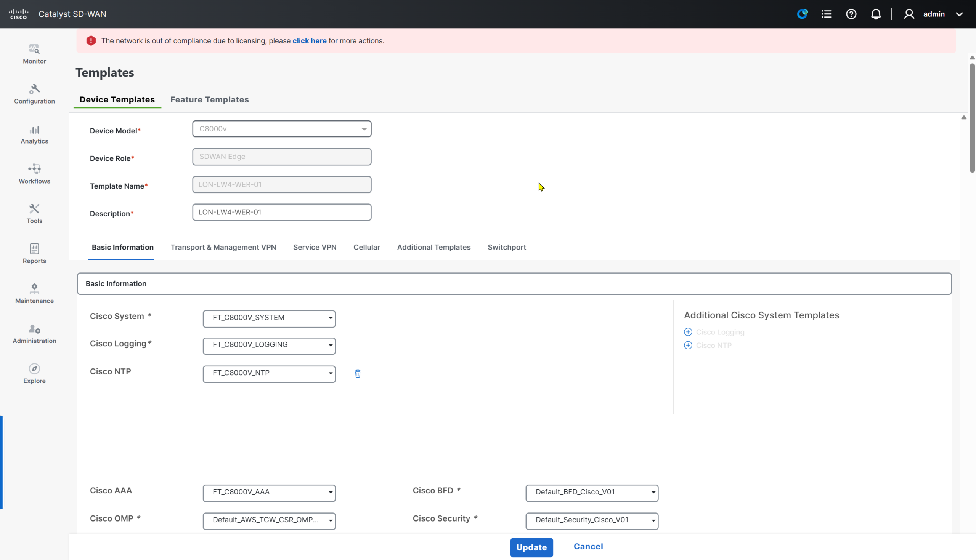Open the Cisco OMP template dropdown
Screen dimensions: 976x560
[x=269, y=521]
